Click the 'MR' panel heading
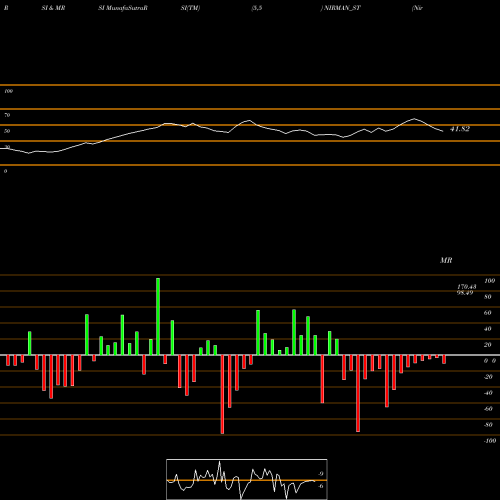500x500 pixels. tap(446, 260)
